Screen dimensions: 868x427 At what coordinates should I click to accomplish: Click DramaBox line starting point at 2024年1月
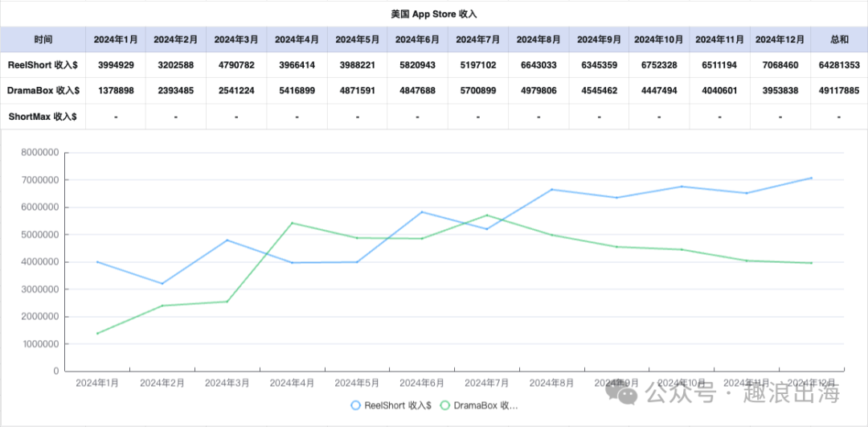pos(97,334)
